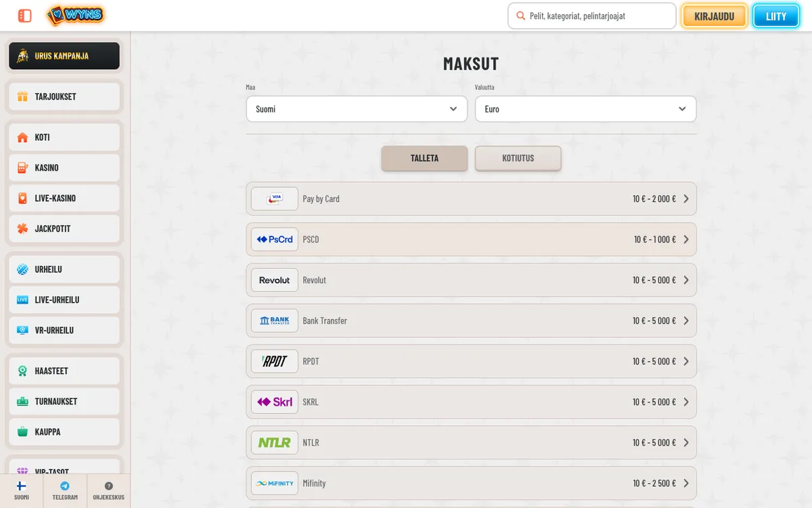812x508 pixels.
Task: Focus the games search input field
Action: [592, 16]
